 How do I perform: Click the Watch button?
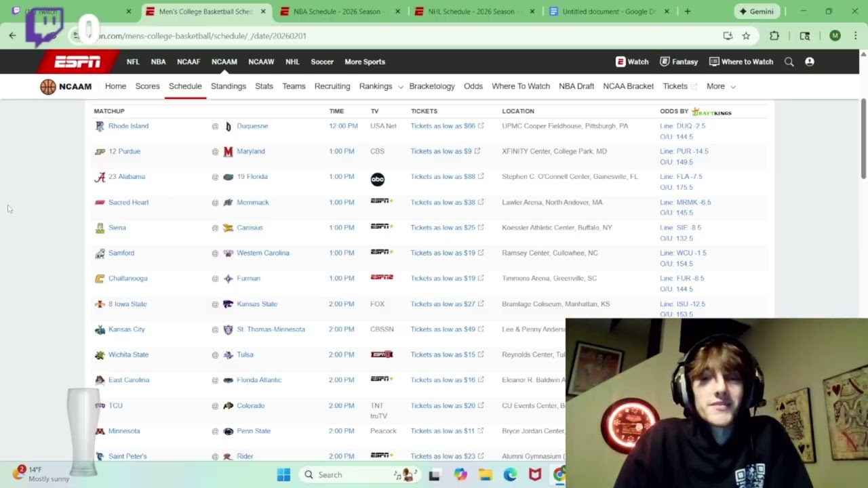pos(632,62)
